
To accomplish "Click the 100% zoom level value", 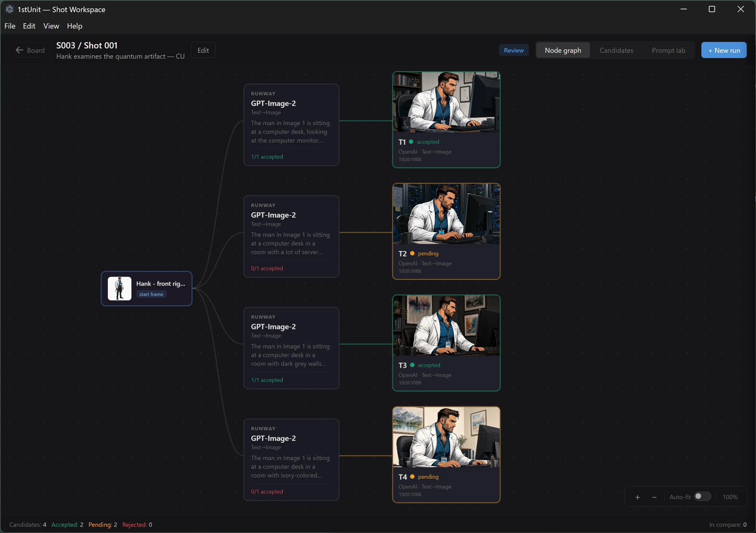I will pos(730,497).
